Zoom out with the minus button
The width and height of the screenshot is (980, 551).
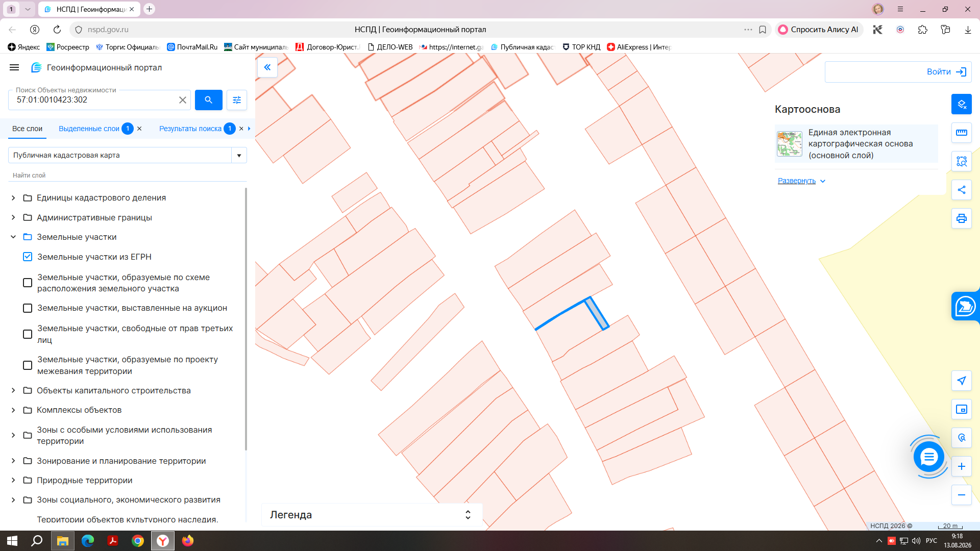[x=962, y=495]
